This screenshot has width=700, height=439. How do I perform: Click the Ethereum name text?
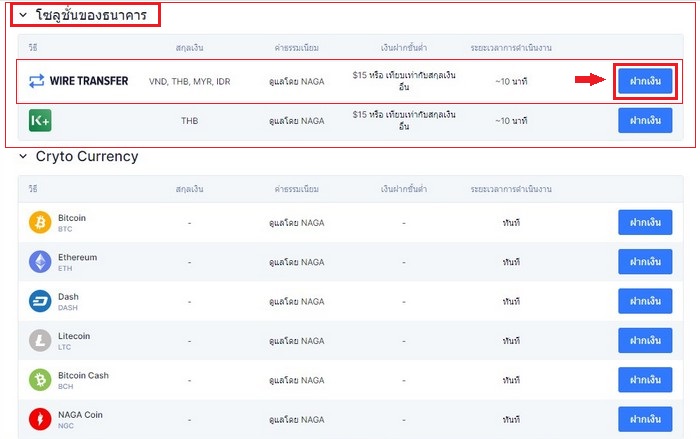pos(78,257)
